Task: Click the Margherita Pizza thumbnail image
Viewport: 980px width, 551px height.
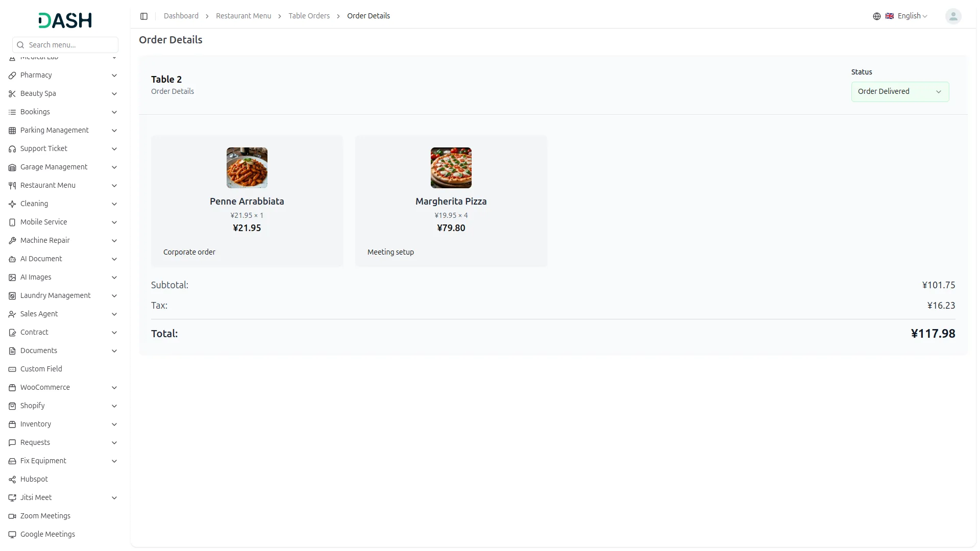Action: [451, 168]
